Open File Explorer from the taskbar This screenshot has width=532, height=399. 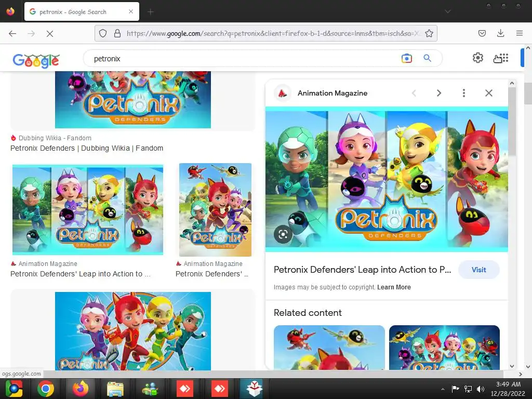115,389
